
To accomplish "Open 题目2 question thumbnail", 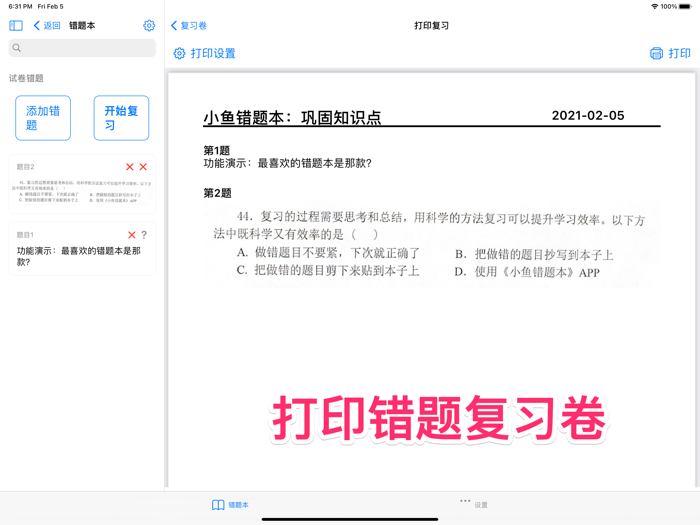I will click(82, 192).
